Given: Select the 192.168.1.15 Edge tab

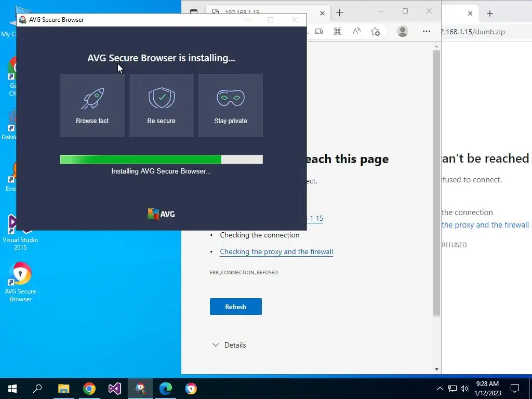Looking at the screenshot, I should point(268,12).
